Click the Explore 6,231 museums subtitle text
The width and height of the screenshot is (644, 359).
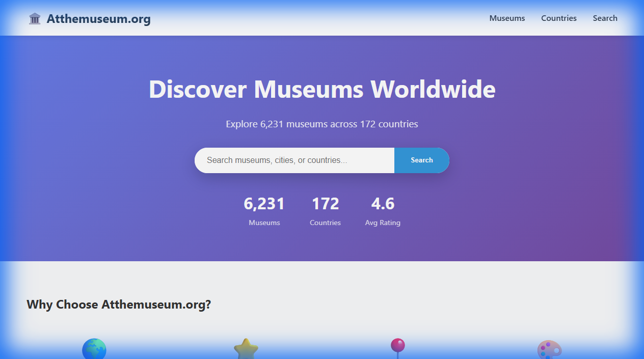point(322,124)
